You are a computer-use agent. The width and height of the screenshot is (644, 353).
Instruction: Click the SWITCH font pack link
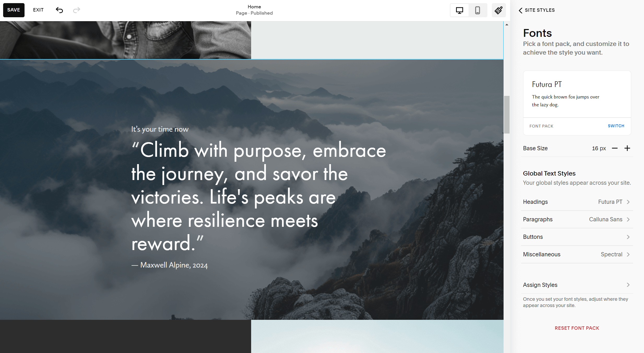616,126
